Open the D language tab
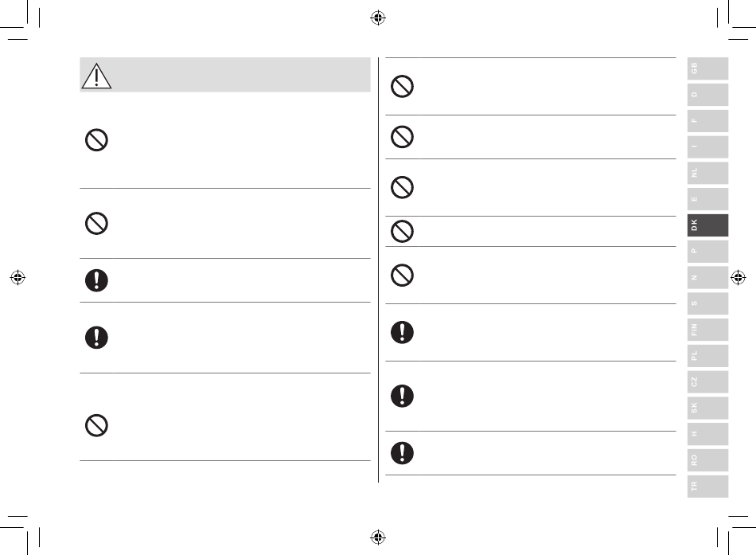 [x=707, y=95]
